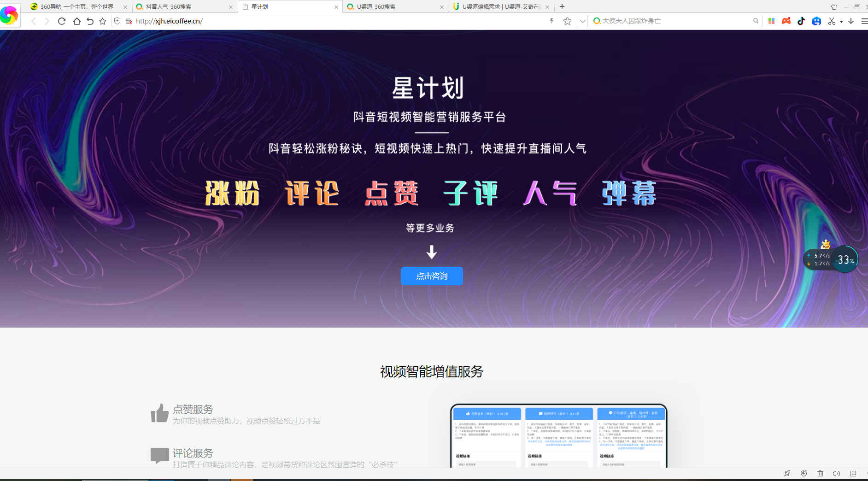Screen dimensions: 868x481
Task: Close the 360导航 tab
Action: click(125, 7)
